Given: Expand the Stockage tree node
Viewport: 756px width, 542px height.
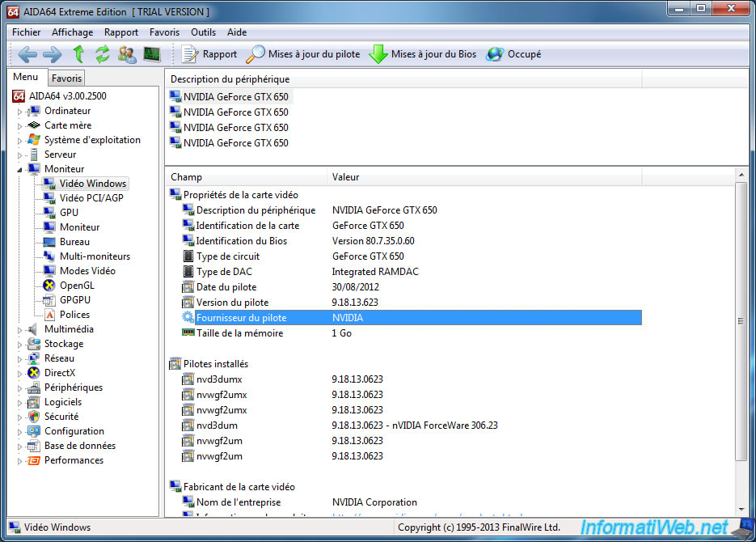Looking at the screenshot, I should 19,345.
